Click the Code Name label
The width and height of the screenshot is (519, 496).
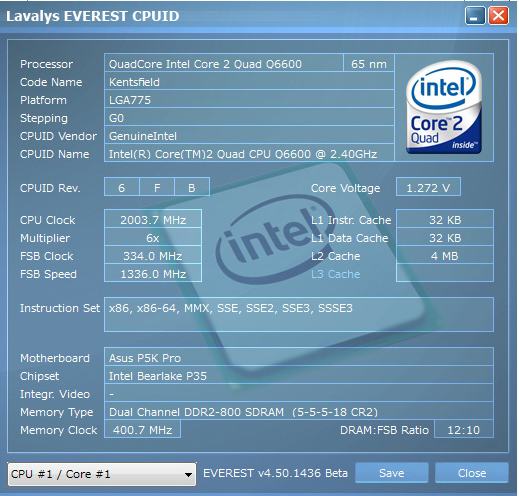51,82
